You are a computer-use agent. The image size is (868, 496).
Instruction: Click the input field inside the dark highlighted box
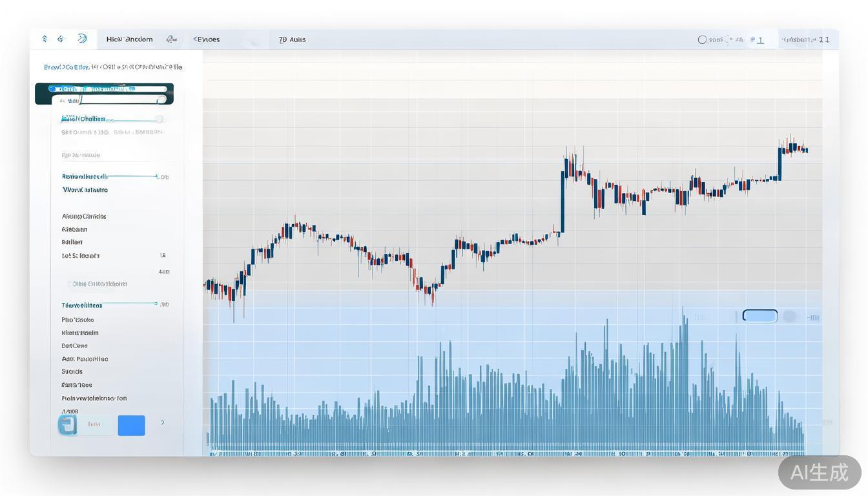pos(116,100)
